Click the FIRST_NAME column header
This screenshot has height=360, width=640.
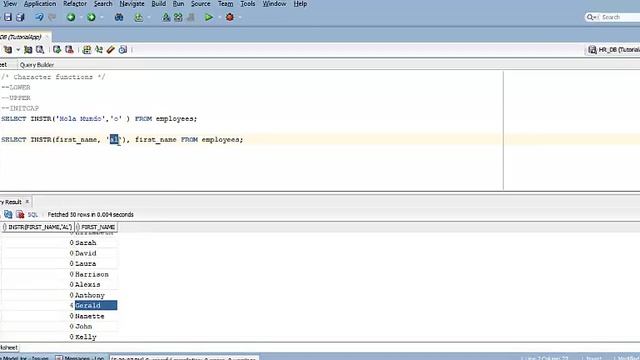pos(96,227)
